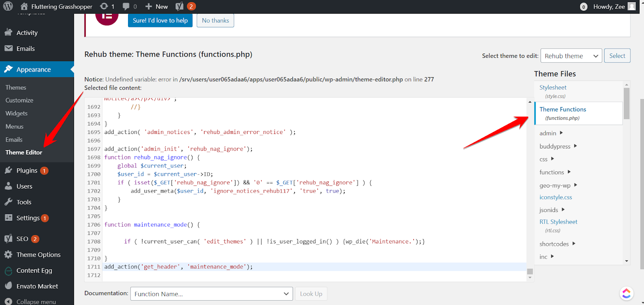Open the Function Name documentation dropdown

click(x=211, y=294)
